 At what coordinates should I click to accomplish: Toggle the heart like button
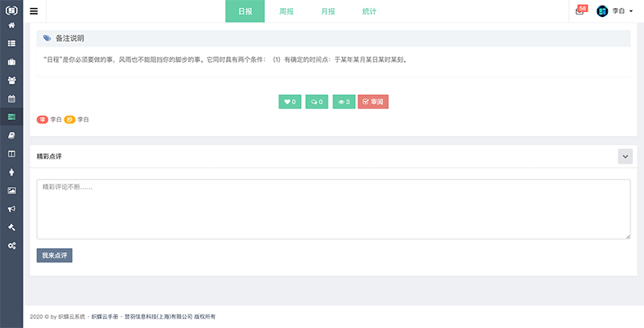click(x=289, y=102)
